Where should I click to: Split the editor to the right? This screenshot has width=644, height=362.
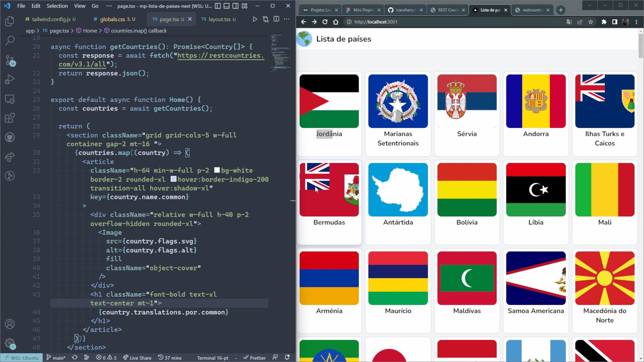click(276, 19)
